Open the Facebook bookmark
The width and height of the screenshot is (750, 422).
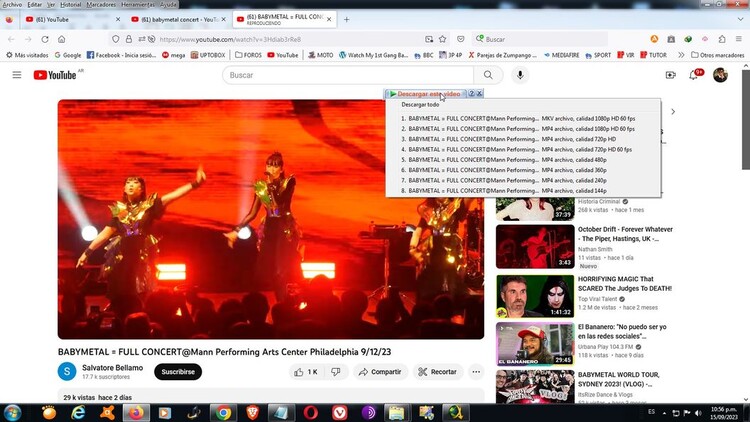(x=121, y=55)
